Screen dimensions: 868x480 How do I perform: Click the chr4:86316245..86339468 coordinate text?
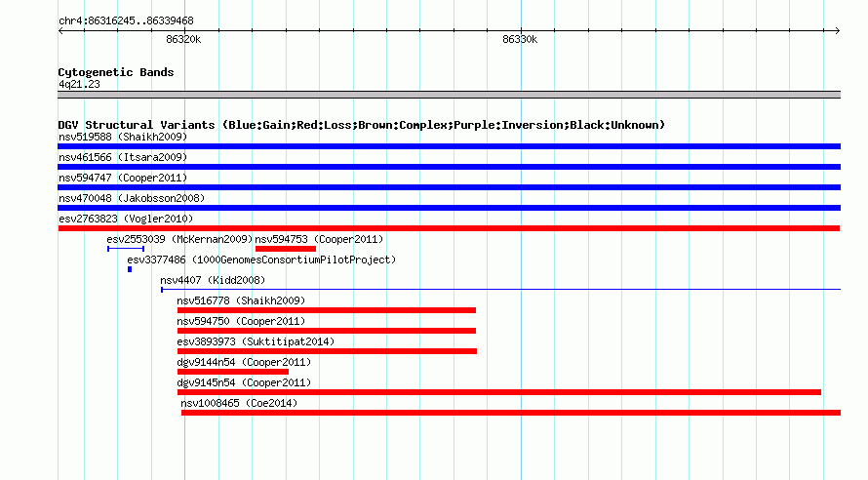[126, 21]
